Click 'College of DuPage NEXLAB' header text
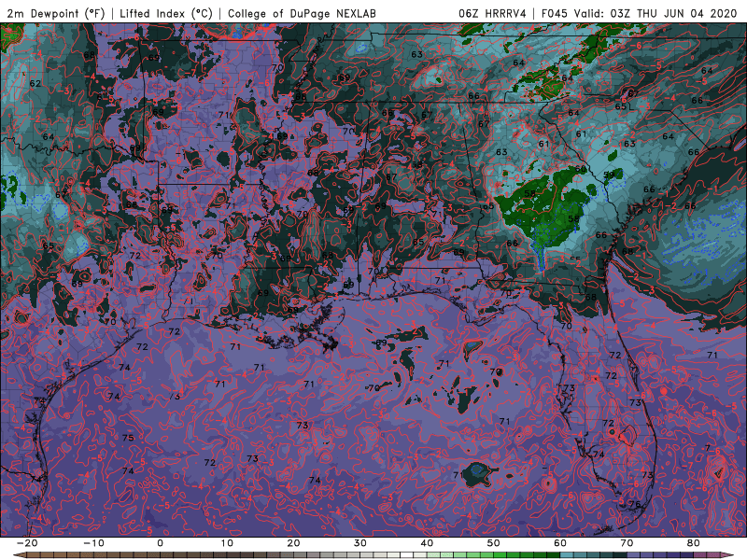The image size is (747, 560). pos(302,13)
